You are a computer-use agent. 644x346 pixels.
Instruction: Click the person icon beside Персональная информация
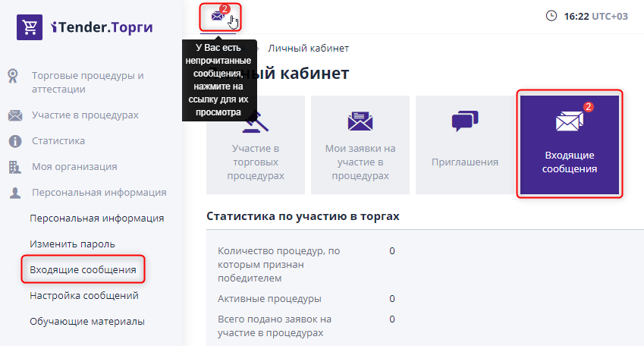tap(14, 193)
